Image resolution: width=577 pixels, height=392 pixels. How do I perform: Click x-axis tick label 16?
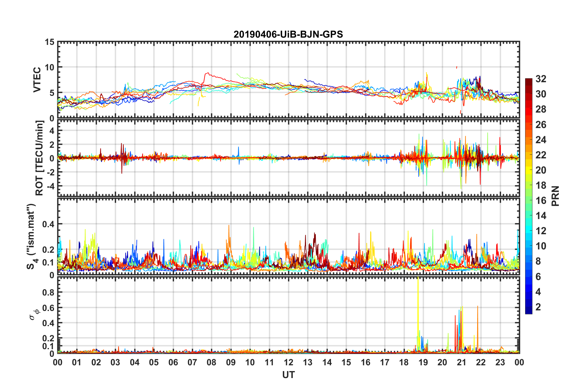(x=366, y=362)
